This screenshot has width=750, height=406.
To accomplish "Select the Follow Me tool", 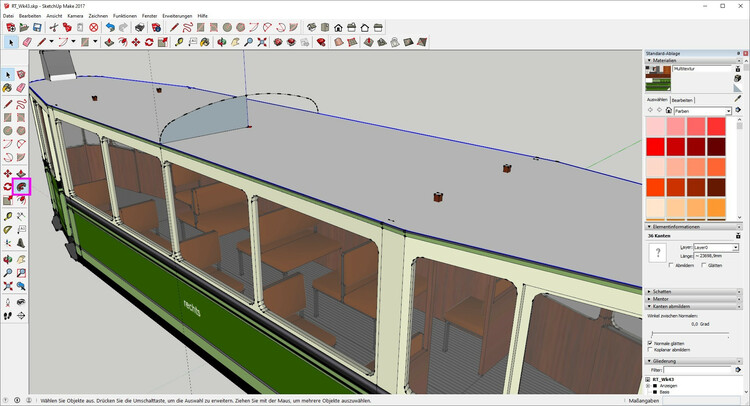I will pyautogui.click(x=21, y=187).
